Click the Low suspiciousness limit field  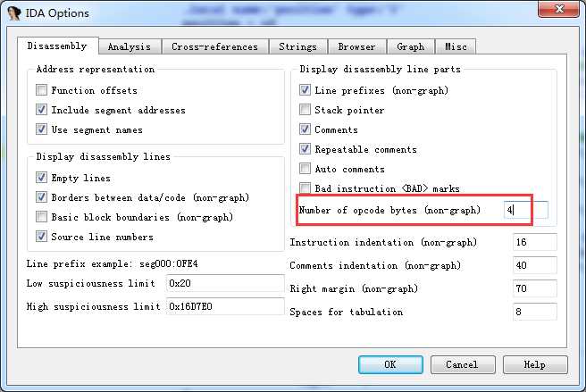[x=225, y=283]
